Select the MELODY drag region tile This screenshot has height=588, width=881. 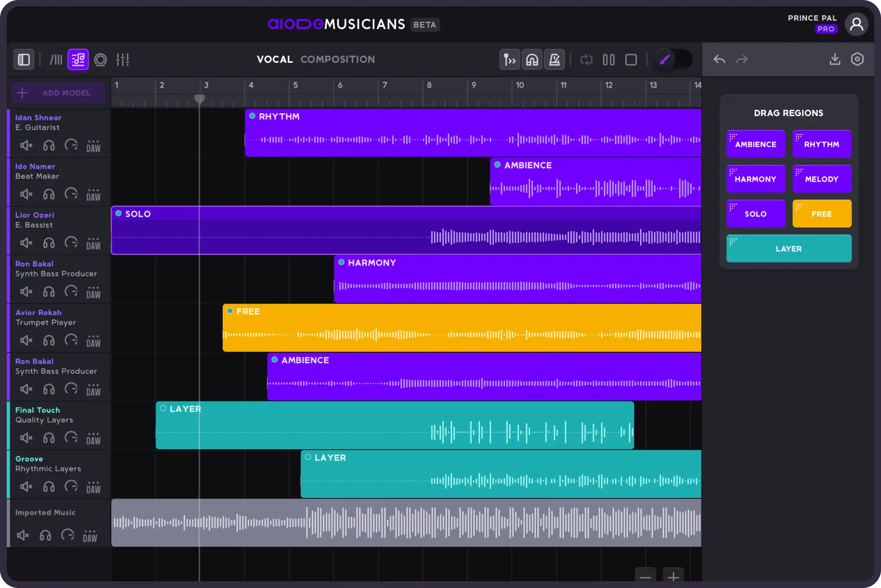[x=822, y=179]
